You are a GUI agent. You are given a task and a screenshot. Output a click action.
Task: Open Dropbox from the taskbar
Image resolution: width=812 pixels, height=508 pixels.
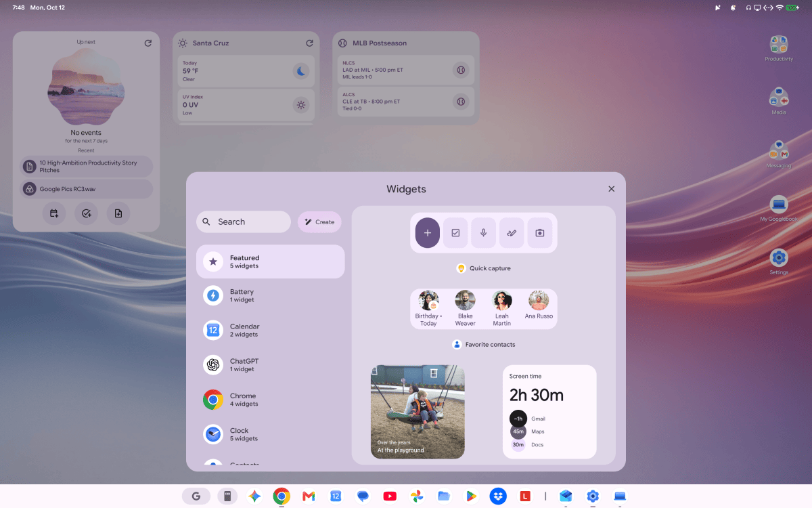point(498,496)
